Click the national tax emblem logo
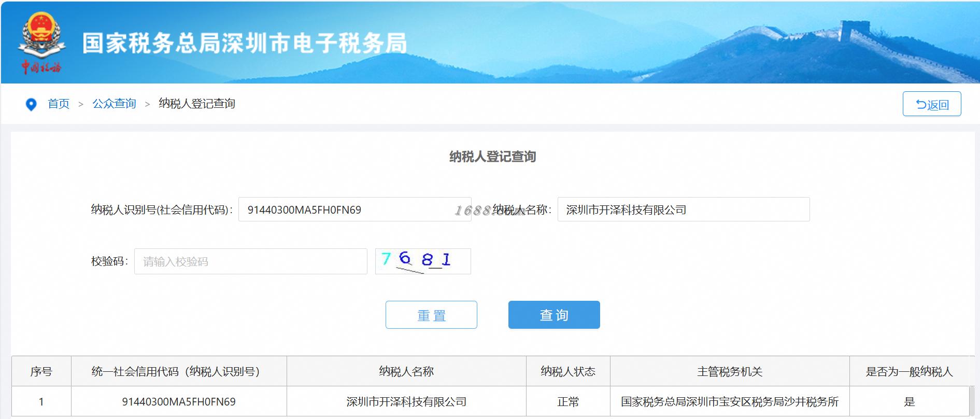Viewport: 980px width, 419px height. click(41, 44)
